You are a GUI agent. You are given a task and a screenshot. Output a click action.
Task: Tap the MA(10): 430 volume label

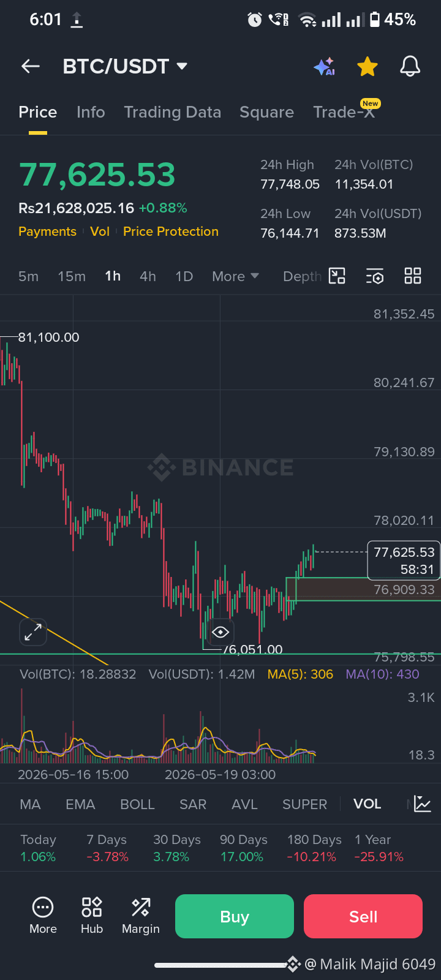382,674
